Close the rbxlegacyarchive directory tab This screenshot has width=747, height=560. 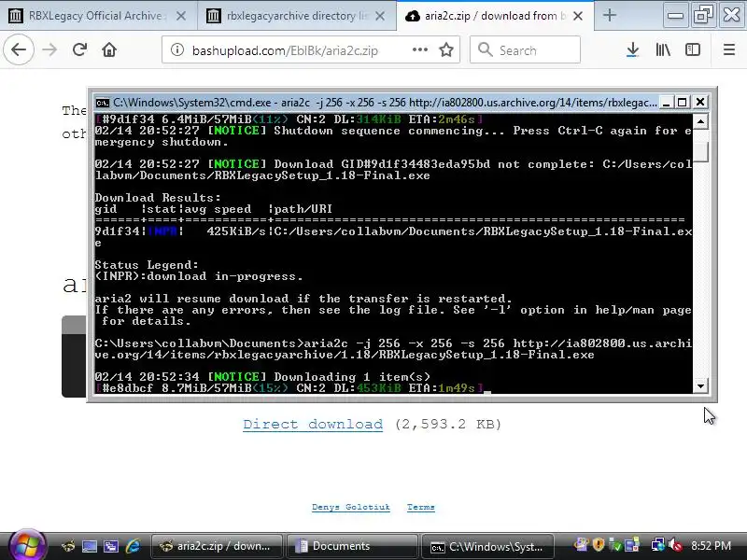pyautogui.click(x=380, y=16)
